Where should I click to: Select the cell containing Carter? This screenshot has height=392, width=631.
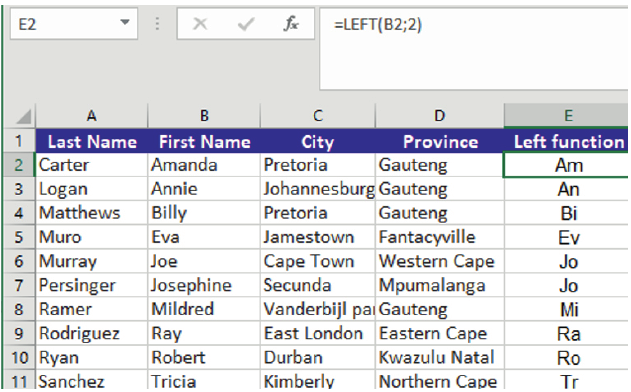92,165
